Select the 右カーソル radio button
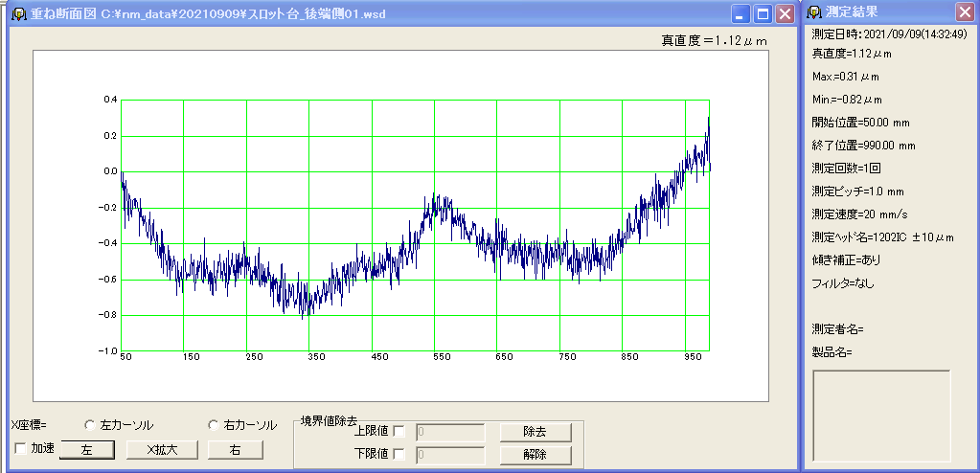Screen dimensions: 980x473 click(x=214, y=425)
